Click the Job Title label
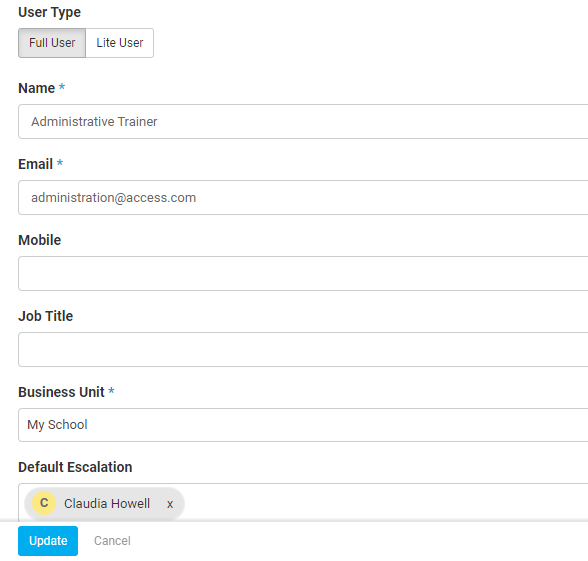Image resolution: width=588 pixels, height=561 pixels. point(46,316)
